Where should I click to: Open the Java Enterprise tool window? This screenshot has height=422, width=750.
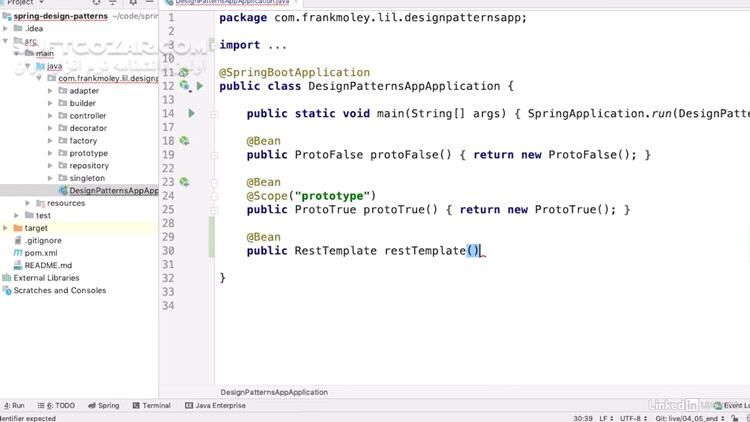tap(215, 405)
